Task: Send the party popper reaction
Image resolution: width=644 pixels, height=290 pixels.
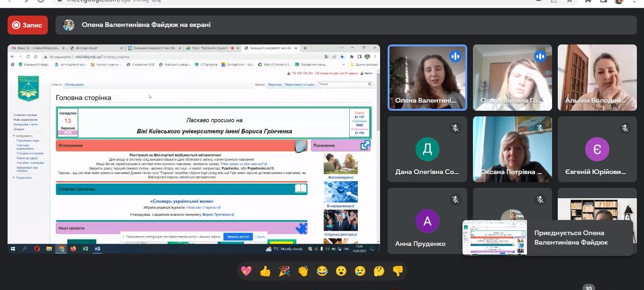Action: point(284,271)
